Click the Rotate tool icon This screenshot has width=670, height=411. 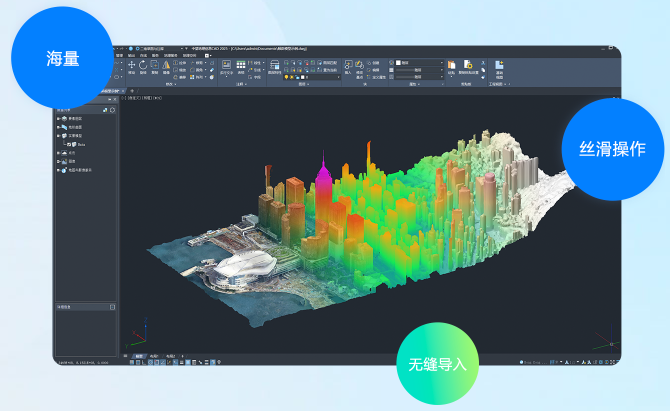coord(144,66)
